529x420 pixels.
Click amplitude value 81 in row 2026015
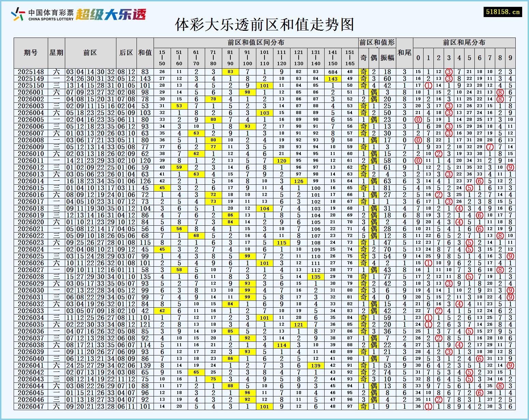pyautogui.click(x=387, y=188)
